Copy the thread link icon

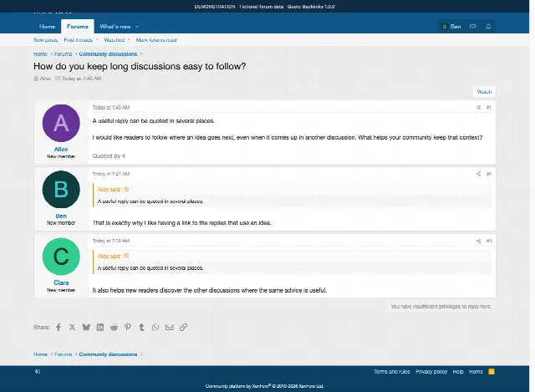pos(183,327)
